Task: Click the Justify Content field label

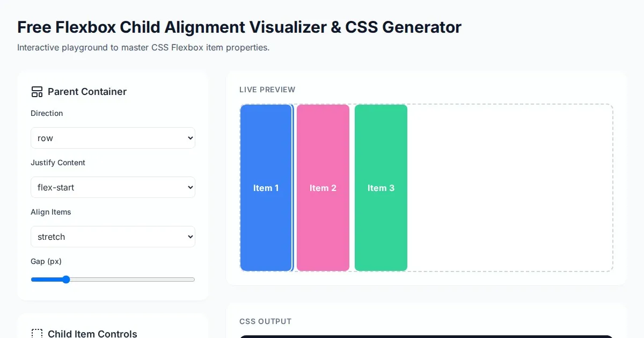Action: pos(58,163)
